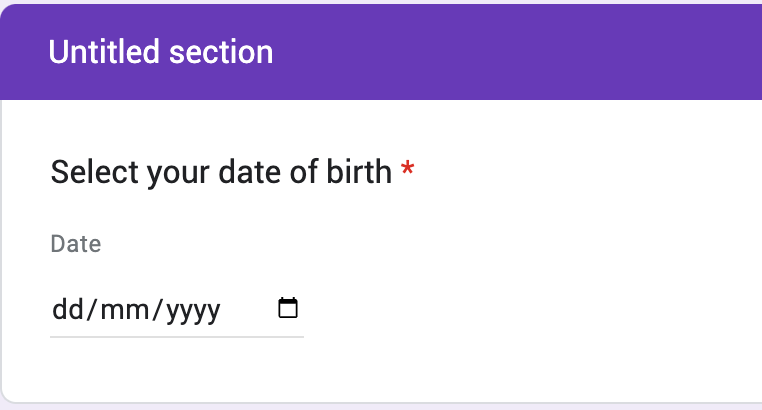Click the Select your date of birth question
Viewport: 762px width, 410px height.
click(x=221, y=172)
